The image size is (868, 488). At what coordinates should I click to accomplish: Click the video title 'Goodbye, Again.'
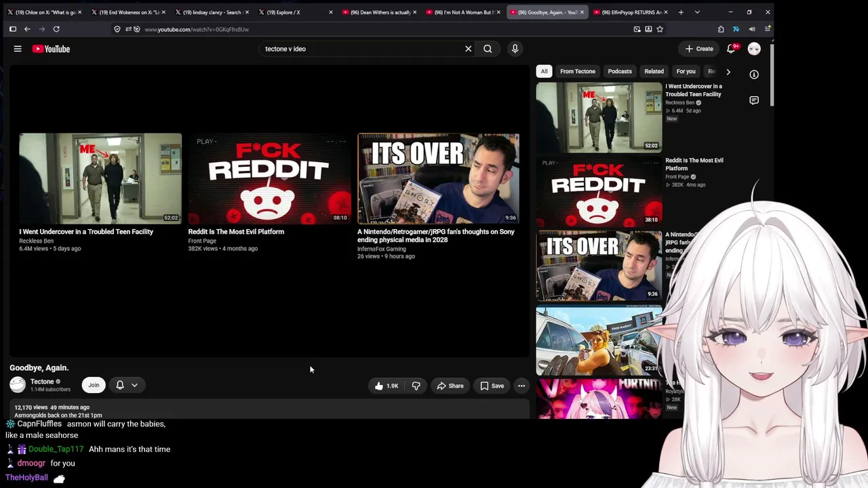point(39,367)
